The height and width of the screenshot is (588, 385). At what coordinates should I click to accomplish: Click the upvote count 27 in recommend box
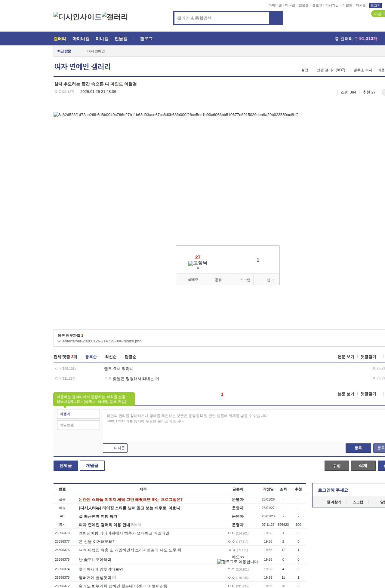point(198,257)
